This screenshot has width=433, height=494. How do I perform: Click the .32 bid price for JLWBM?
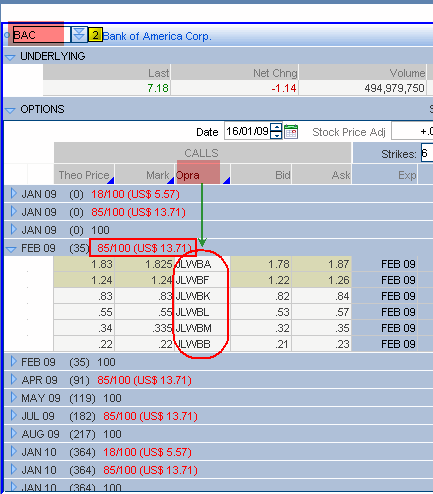tap(261, 328)
